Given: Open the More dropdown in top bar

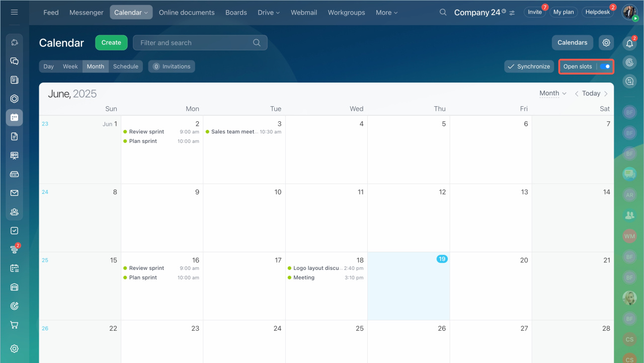Looking at the screenshot, I should click(x=386, y=12).
